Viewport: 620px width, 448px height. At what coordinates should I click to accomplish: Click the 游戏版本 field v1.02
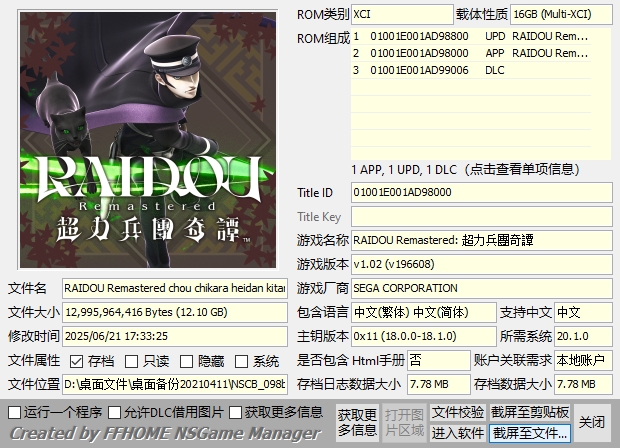[x=482, y=264]
